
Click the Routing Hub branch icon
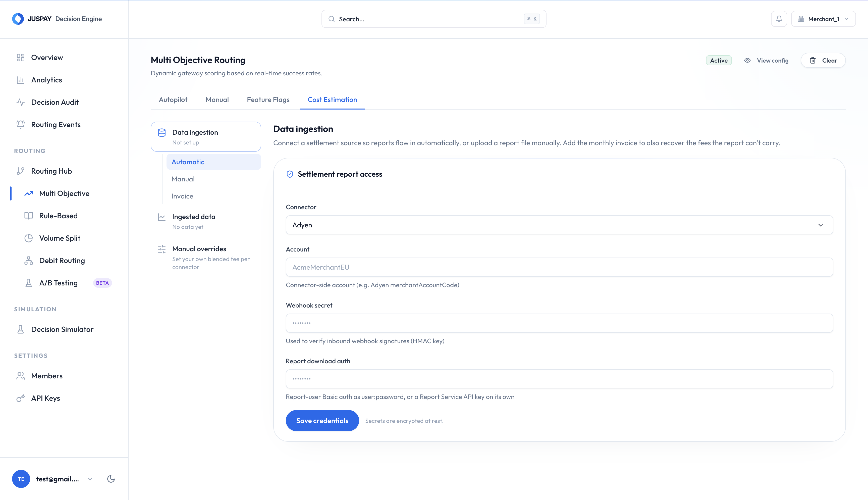[x=21, y=171]
